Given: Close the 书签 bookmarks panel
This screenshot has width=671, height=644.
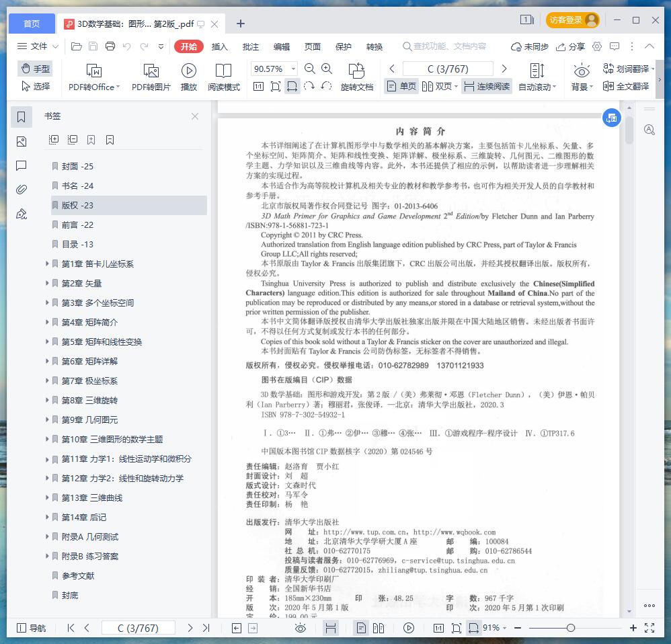Looking at the screenshot, I should pyautogui.click(x=195, y=116).
